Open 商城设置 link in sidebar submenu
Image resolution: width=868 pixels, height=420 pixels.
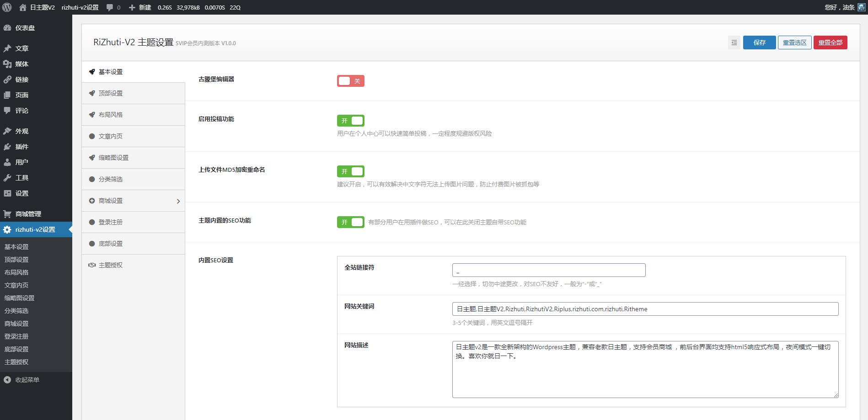click(16, 324)
